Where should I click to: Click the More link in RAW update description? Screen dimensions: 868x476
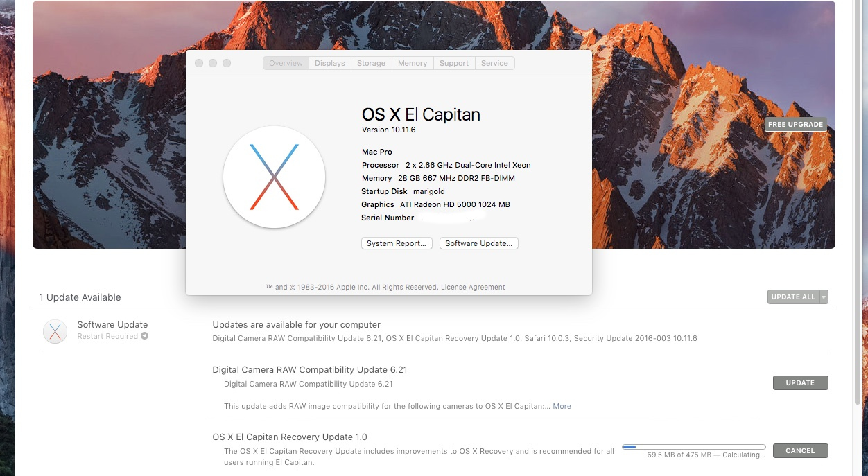tap(562, 406)
